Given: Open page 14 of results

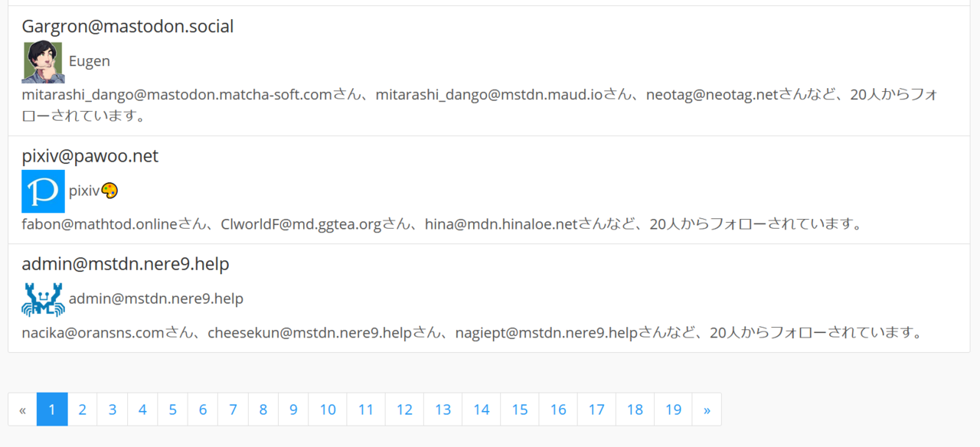Looking at the screenshot, I should click(x=481, y=409).
